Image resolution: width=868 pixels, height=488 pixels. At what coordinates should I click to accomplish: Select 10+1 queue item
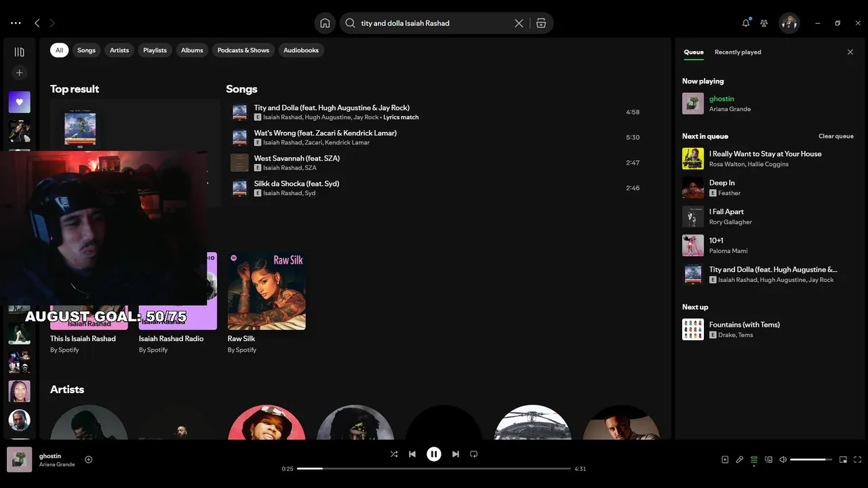768,245
